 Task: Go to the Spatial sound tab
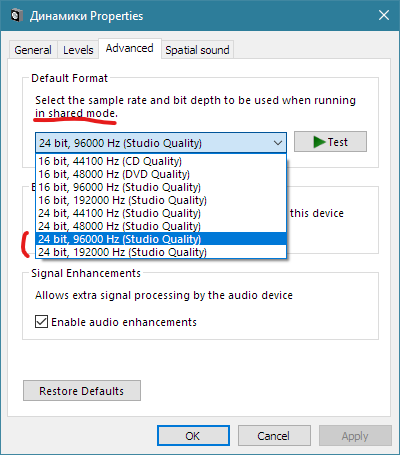(197, 50)
